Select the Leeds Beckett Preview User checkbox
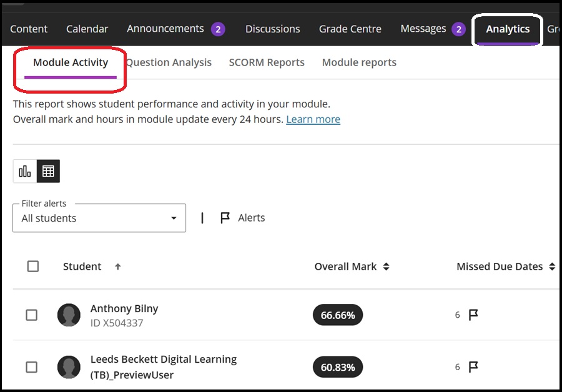Viewport: 562px width, 392px height. tap(32, 367)
